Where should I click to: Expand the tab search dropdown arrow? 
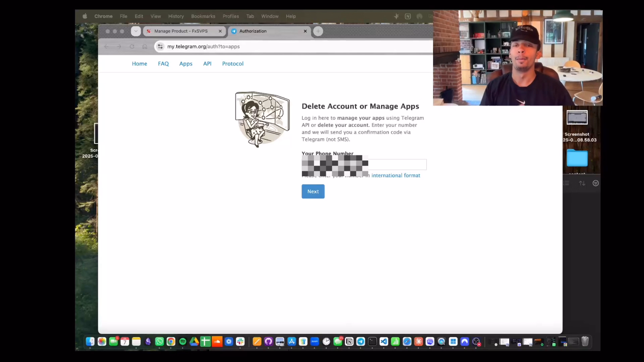136,31
